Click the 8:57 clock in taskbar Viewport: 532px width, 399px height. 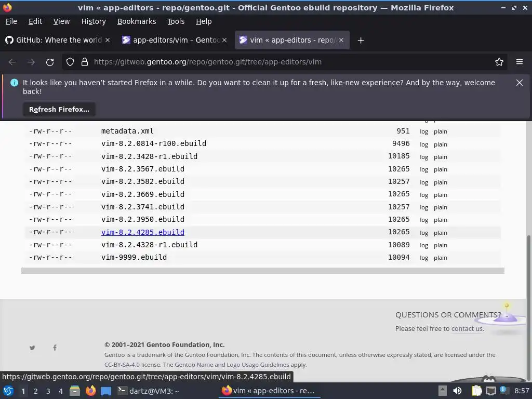(x=522, y=391)
